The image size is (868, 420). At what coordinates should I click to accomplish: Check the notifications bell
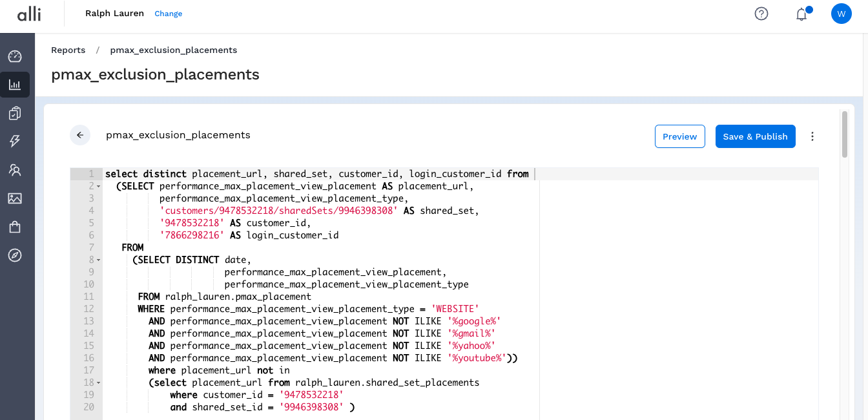(x=801, y=14)
